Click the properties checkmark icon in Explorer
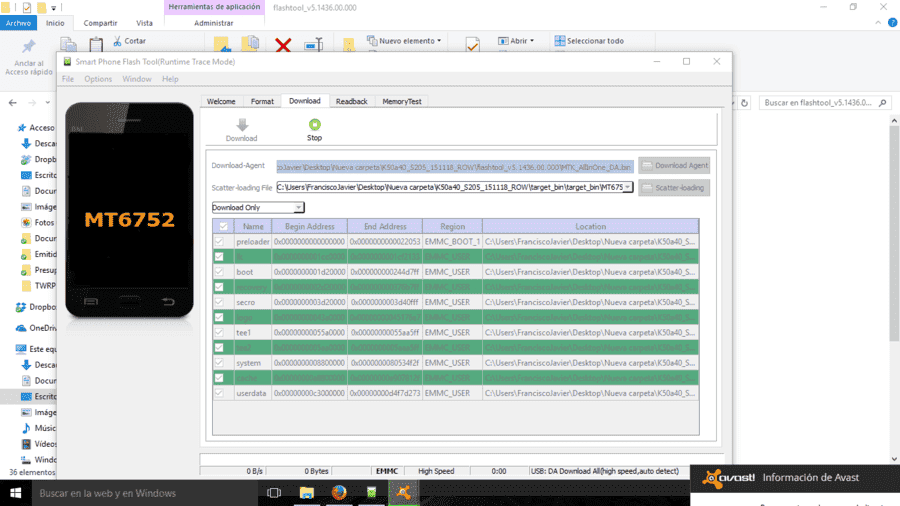 coord(472,44)
